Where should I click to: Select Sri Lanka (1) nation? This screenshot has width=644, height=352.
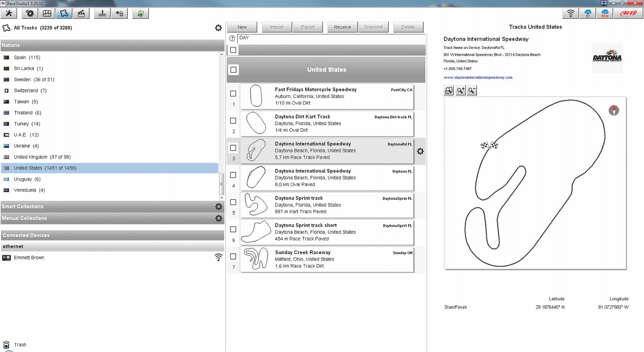[110, 68]
